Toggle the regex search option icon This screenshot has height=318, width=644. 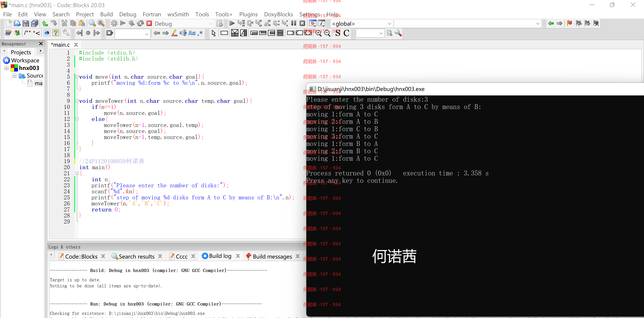[x=200, y=33]
